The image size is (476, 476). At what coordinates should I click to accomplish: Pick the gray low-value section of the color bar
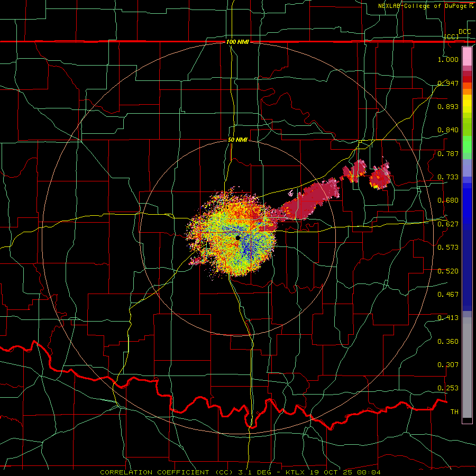click(467, 368)
